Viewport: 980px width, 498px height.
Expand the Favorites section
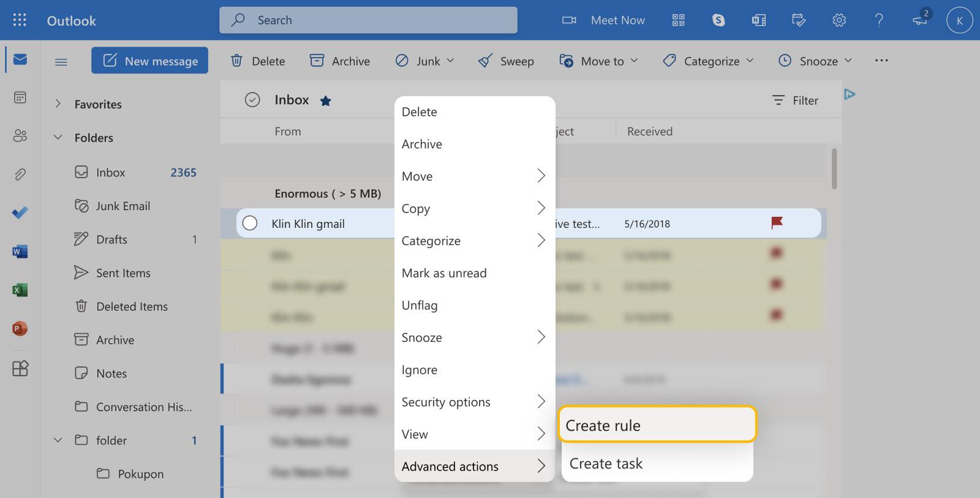[x=58, y=104]
